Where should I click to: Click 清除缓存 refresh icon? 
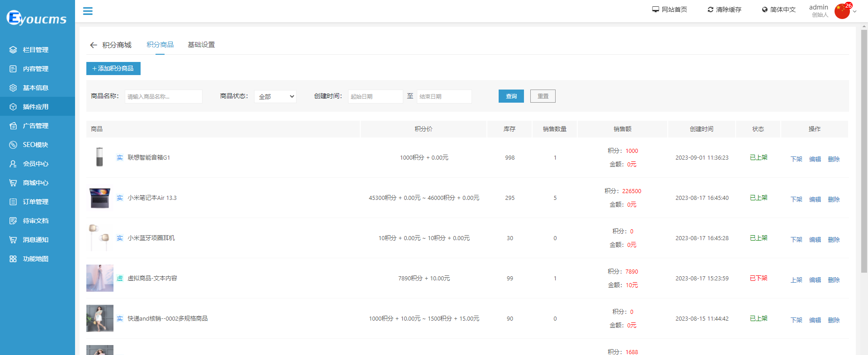click(710, 9)
